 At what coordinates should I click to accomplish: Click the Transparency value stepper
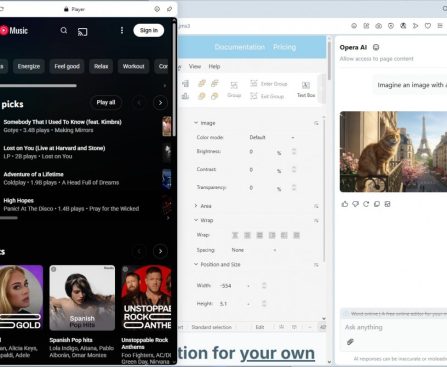pos(294,188)
